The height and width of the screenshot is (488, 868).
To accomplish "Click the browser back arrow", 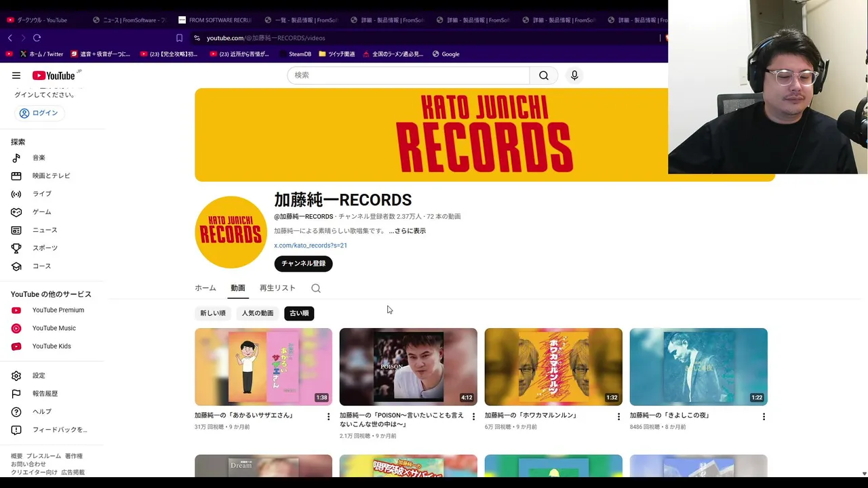I will 9,38.
